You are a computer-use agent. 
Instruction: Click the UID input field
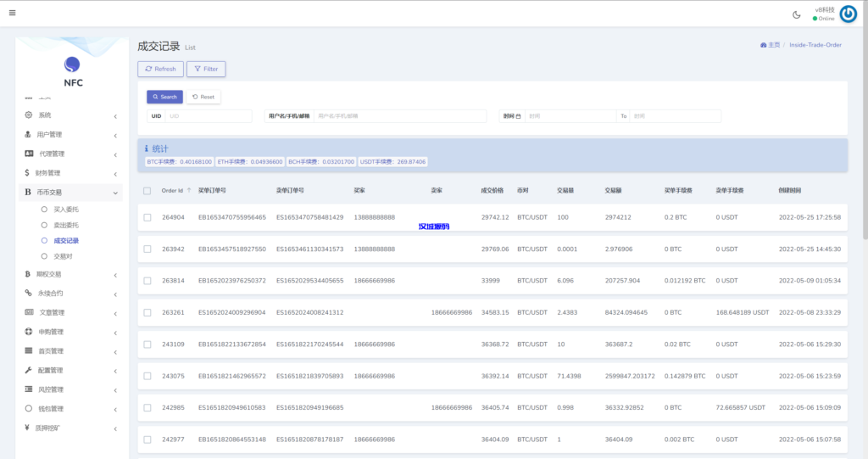208,116
